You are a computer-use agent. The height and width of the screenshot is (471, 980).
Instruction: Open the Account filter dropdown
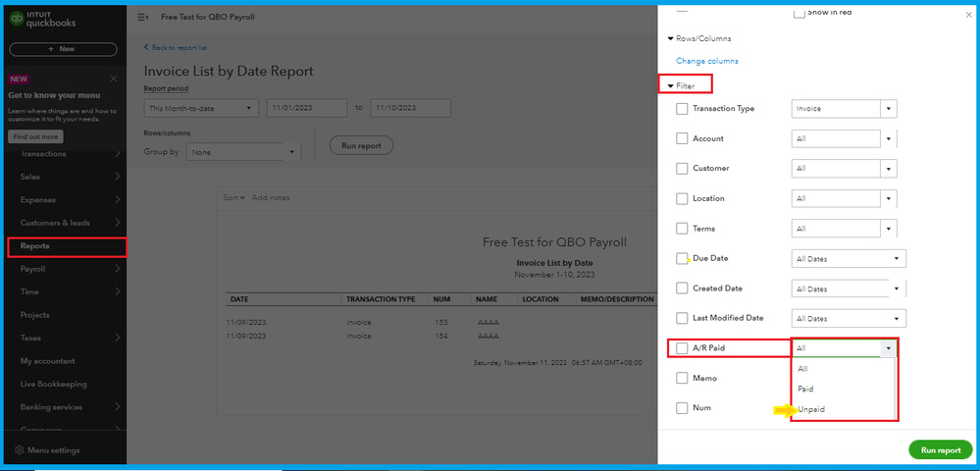[844, 139]
